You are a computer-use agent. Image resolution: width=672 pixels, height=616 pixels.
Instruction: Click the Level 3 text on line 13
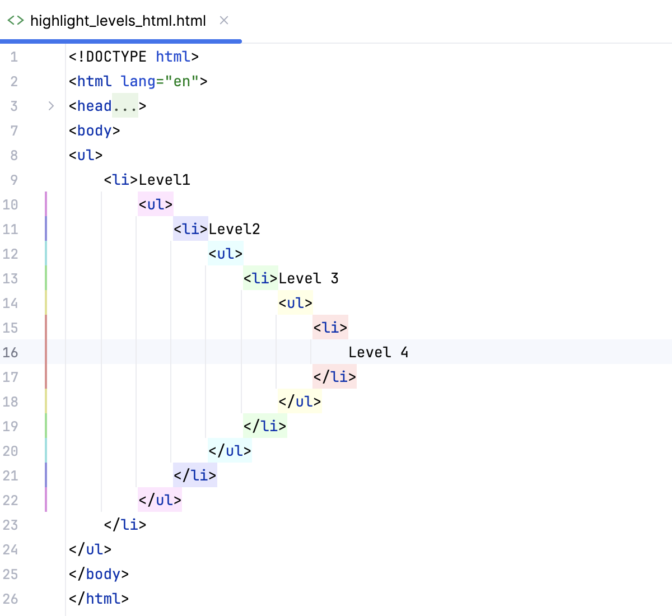click(x=309, y=278)
